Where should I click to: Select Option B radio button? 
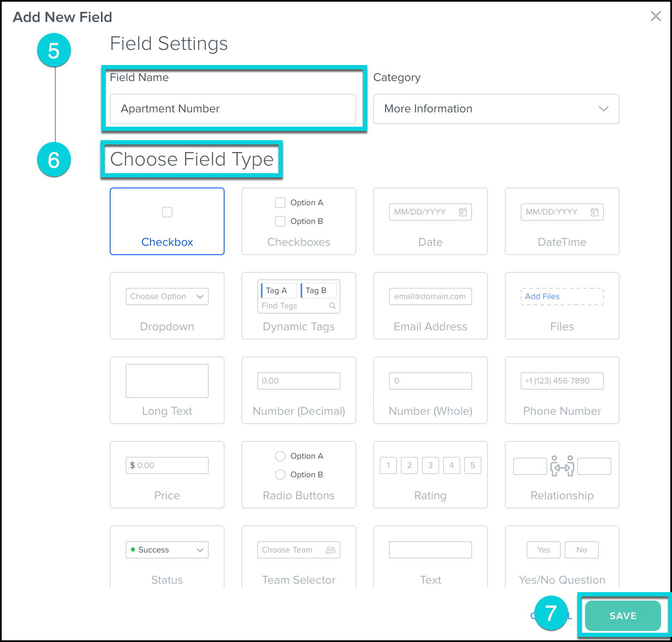pyautogui.click(x=280, y=475)
